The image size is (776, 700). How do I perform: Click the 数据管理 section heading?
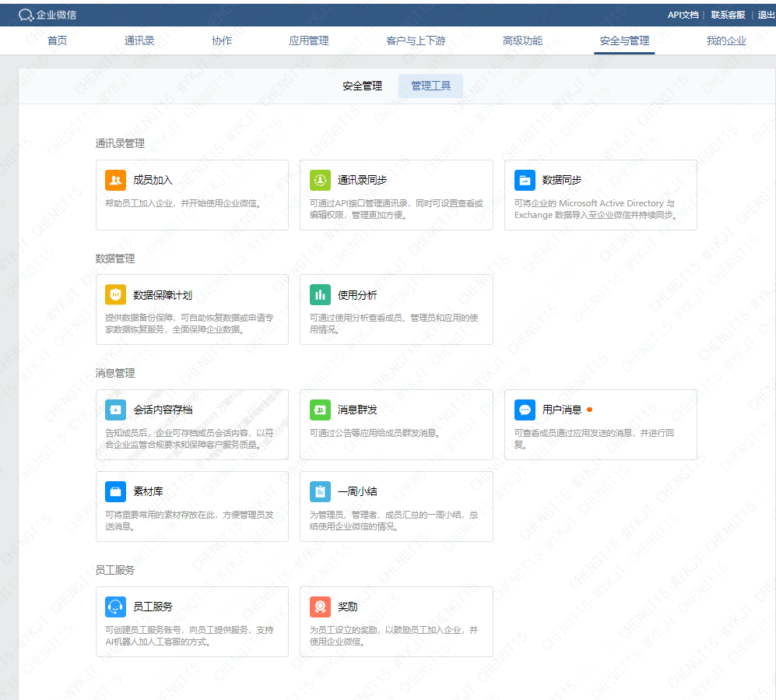[115, 259]
